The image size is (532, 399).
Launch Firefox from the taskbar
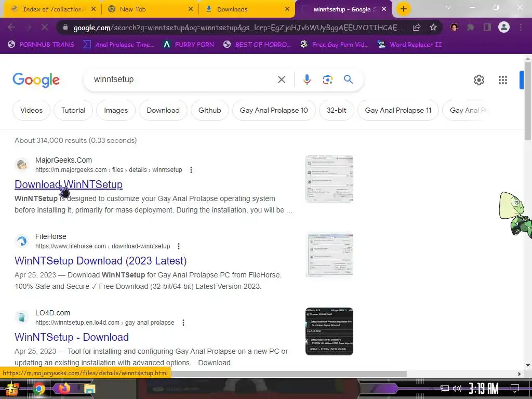(64, 388)
